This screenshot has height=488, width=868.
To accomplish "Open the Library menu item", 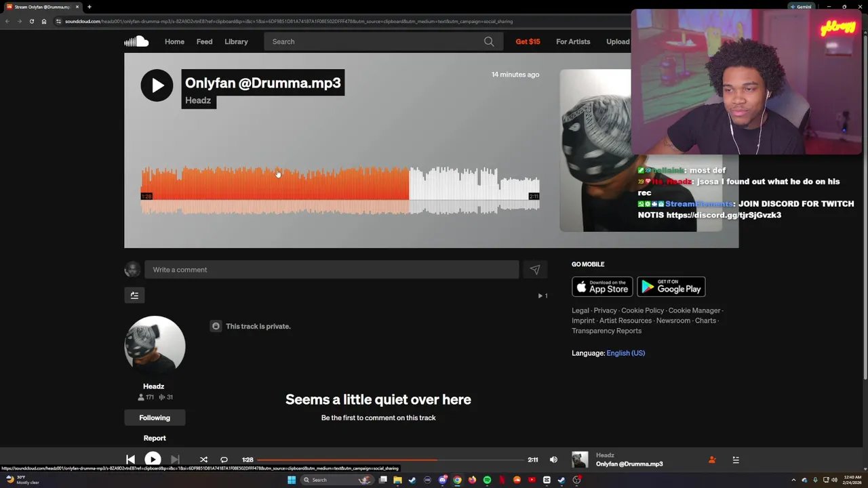I will point(236,41).
